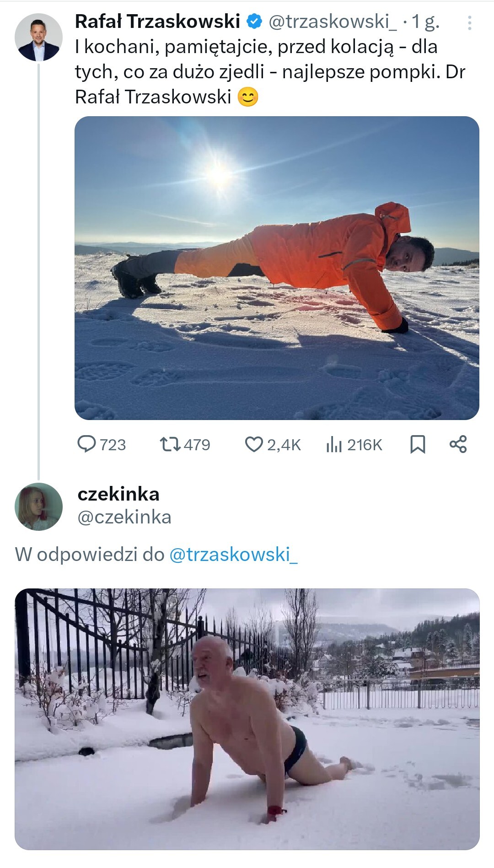The image size is (494, 868).
Task: Share the tweet via the share icon
Action: (458, 444)
